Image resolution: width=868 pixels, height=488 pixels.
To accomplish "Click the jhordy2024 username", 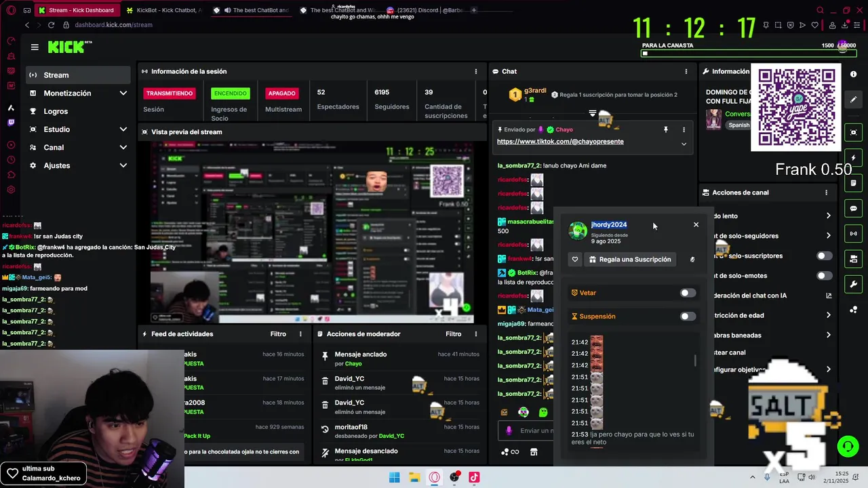I will 609,224.
